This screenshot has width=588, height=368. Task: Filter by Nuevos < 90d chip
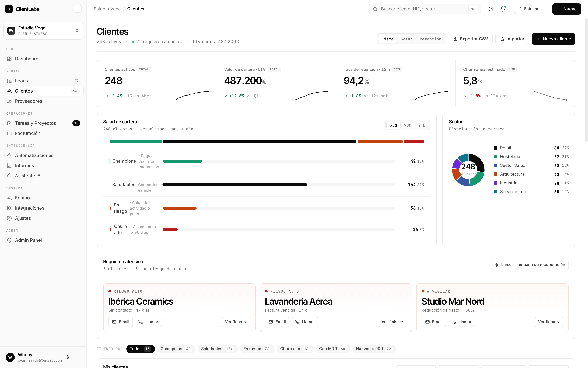click(x=374, y=349)
